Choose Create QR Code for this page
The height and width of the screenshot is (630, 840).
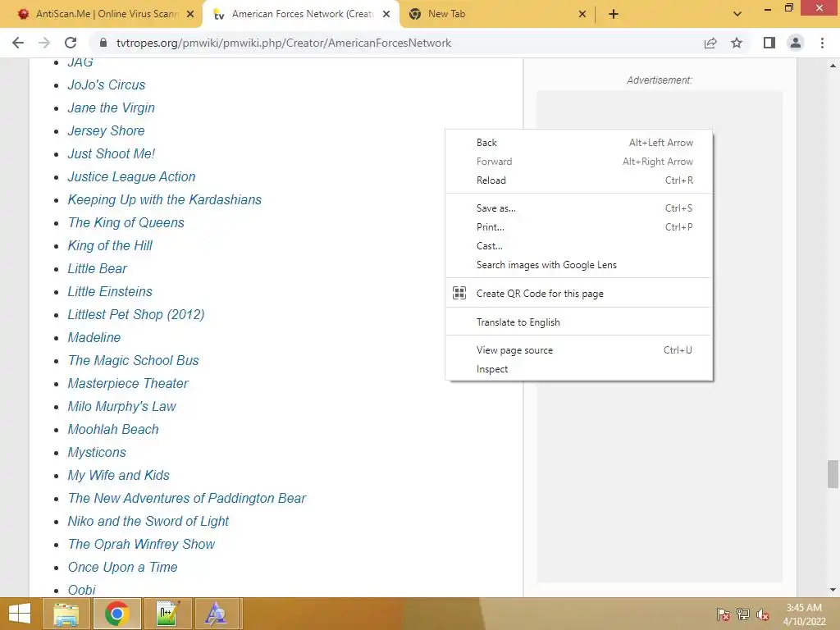pyautogui.click(x=578, y=293)
